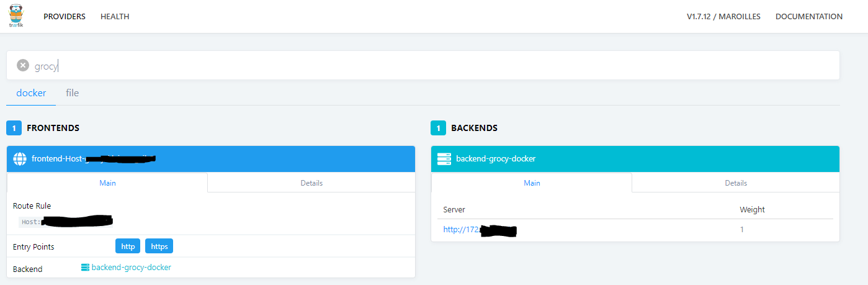
Task: Select the Main tab in frontend card
Action: point(107,183)
